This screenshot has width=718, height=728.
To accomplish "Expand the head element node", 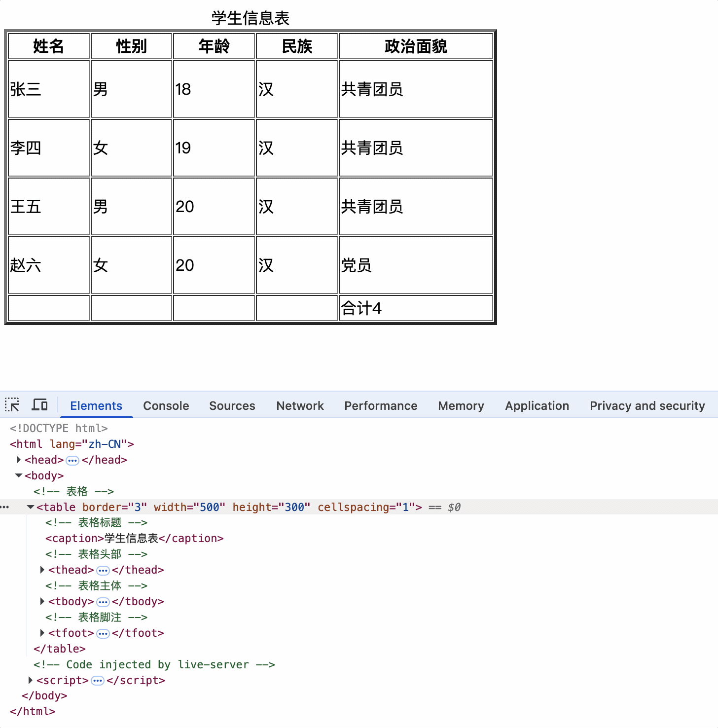I will (x=19, y=460).
